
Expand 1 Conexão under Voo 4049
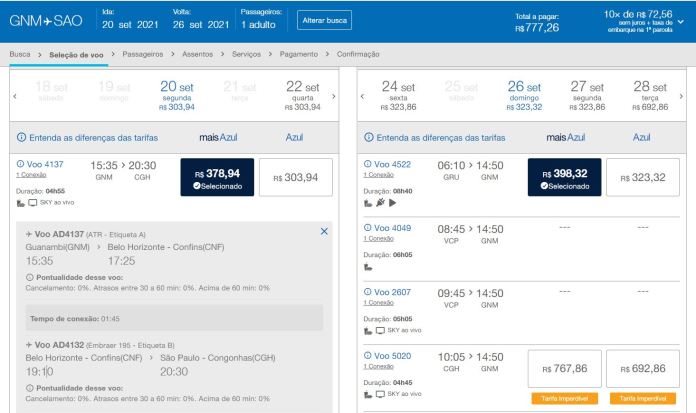coord(379,239)
